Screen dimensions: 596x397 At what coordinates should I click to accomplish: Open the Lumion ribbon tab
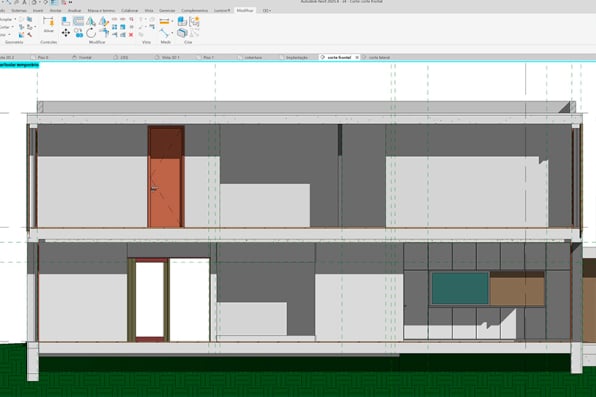pos(222,11)
